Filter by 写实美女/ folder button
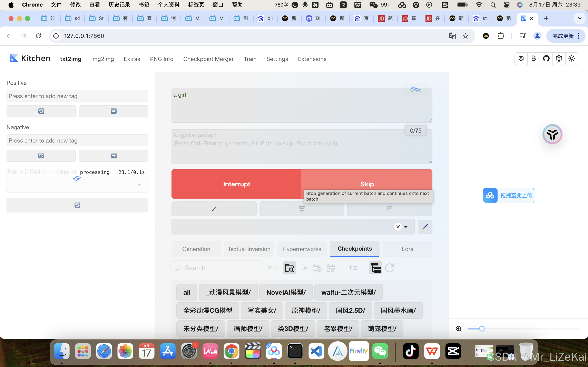588x367 pixels. point(262,311)
